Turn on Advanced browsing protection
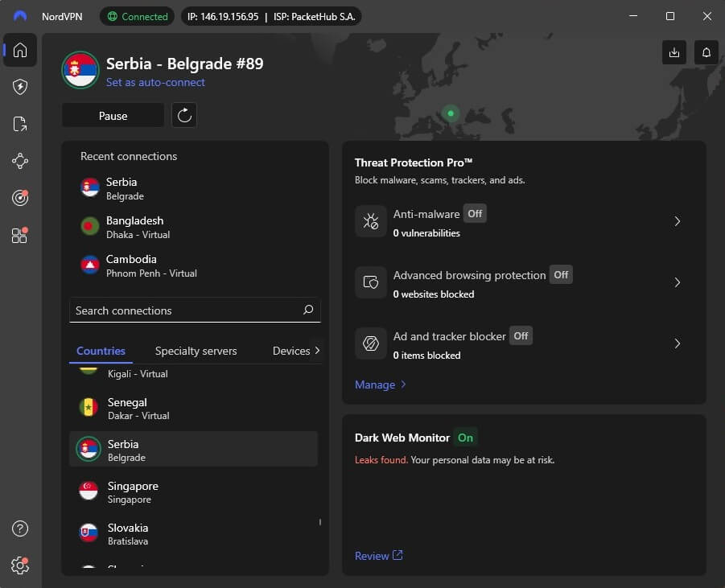This screenshot has height=588, width=725. pos(561,274)
